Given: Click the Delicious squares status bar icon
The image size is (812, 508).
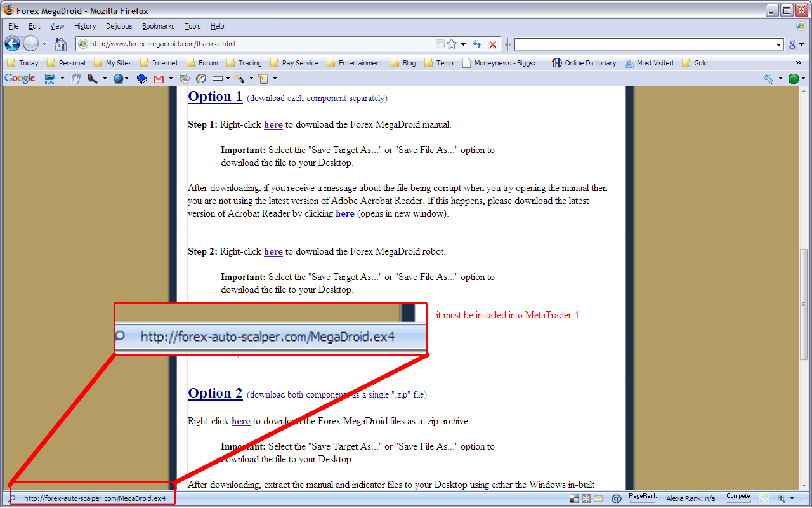Looking at the screenshot, I should 573,498.
